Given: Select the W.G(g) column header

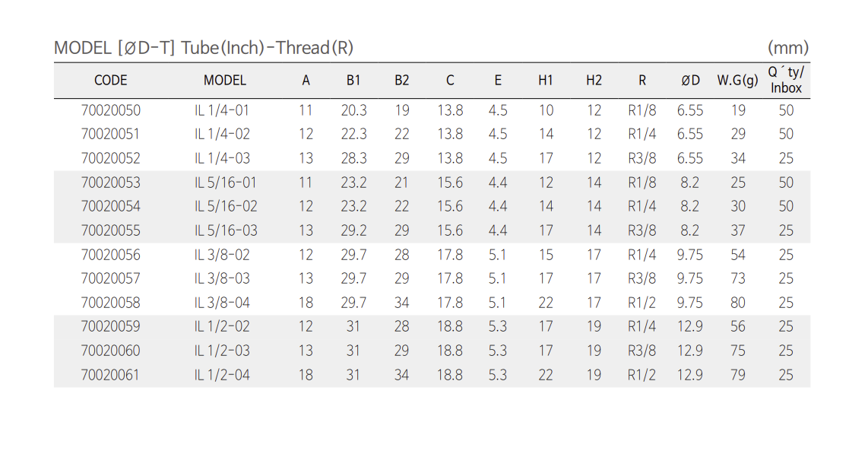Looking at the screenshot, I should [738, 80].
